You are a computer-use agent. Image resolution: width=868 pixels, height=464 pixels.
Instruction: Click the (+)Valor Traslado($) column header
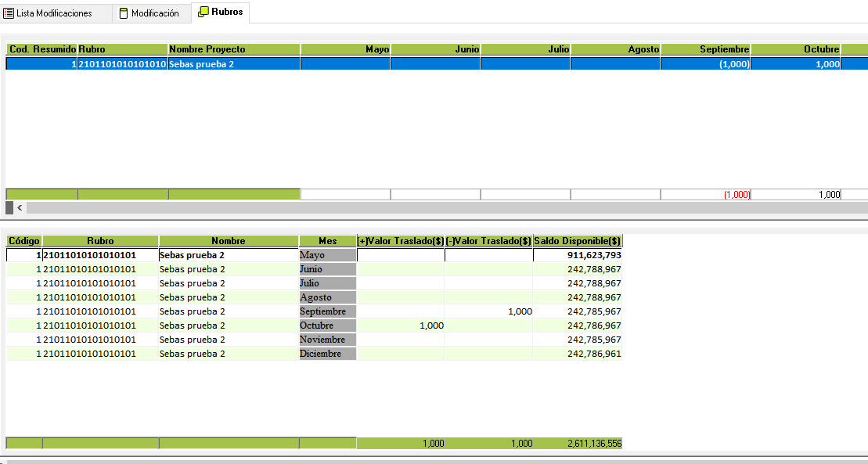[401, 241]
